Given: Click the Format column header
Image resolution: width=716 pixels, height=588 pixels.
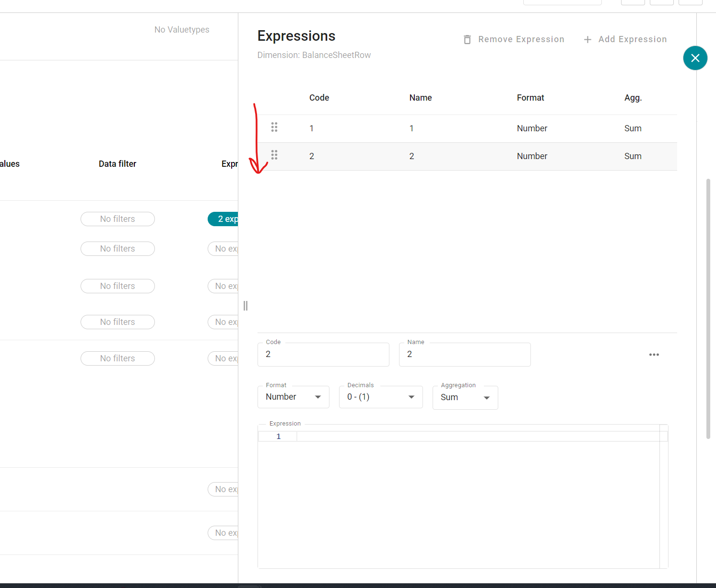Looking at the screenshot, I should [530, 98].
